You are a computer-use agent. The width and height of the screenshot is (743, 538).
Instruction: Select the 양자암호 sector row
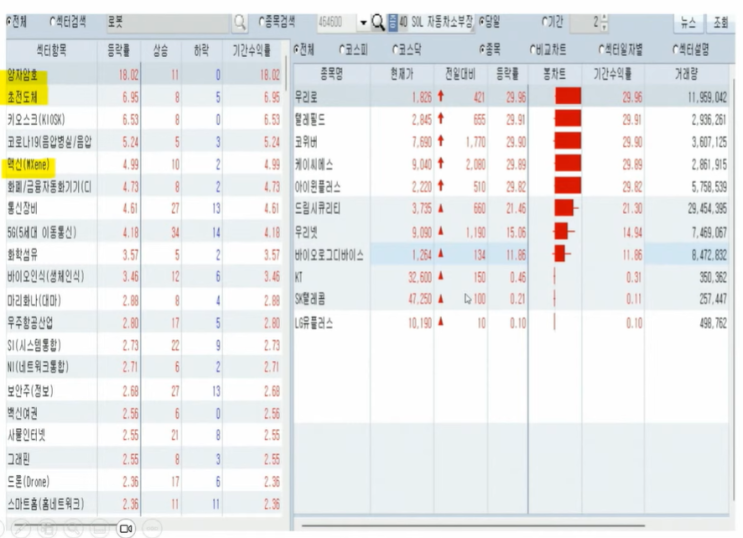144,74
